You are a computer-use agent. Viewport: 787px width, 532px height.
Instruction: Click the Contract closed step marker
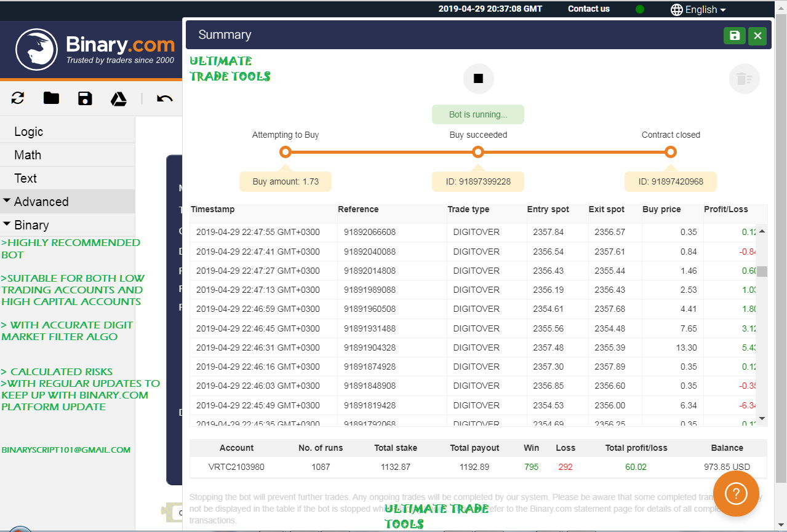[x=671, y=152]
